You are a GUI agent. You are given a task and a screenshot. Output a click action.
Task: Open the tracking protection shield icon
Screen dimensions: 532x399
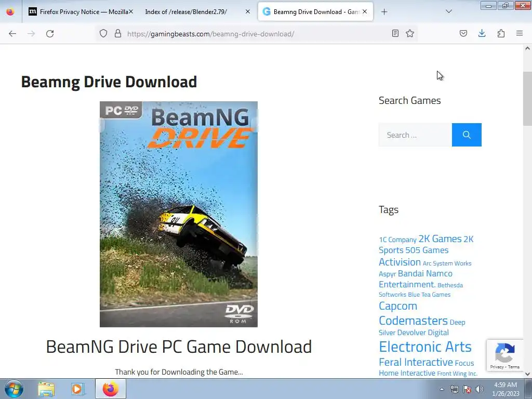(103, 33)
